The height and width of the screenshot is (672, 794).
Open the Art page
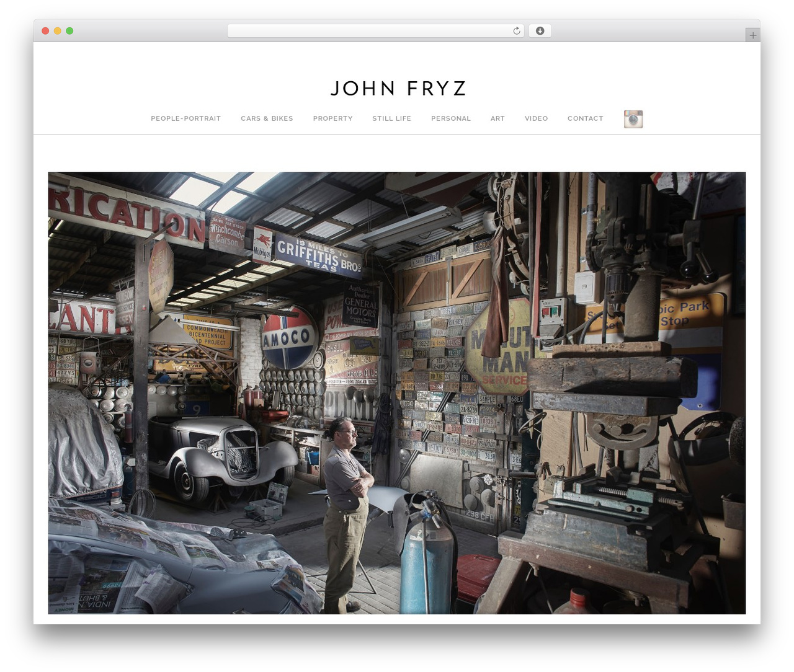(x=497, y=118)
